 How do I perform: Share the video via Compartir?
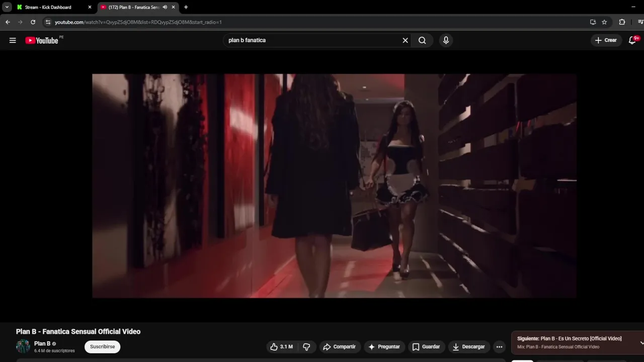(340, 347)
